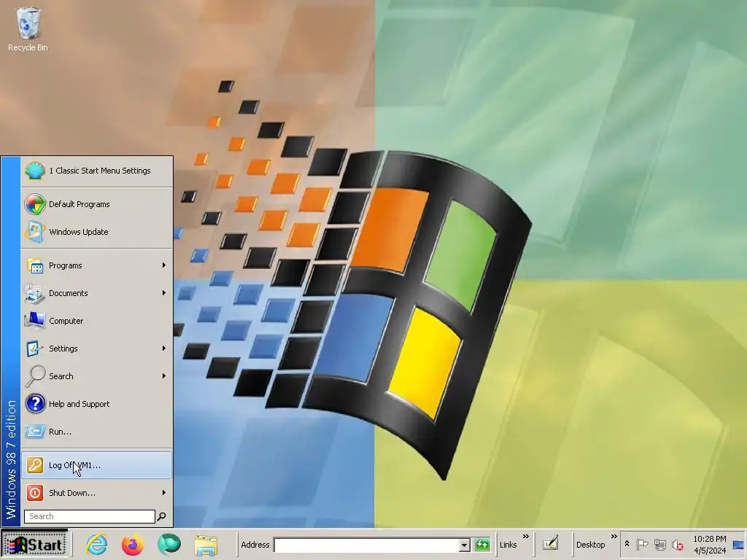Open the green circular arrow app on taskbar
The width and height of the screenshot is (747, 560).
point(169,544)
